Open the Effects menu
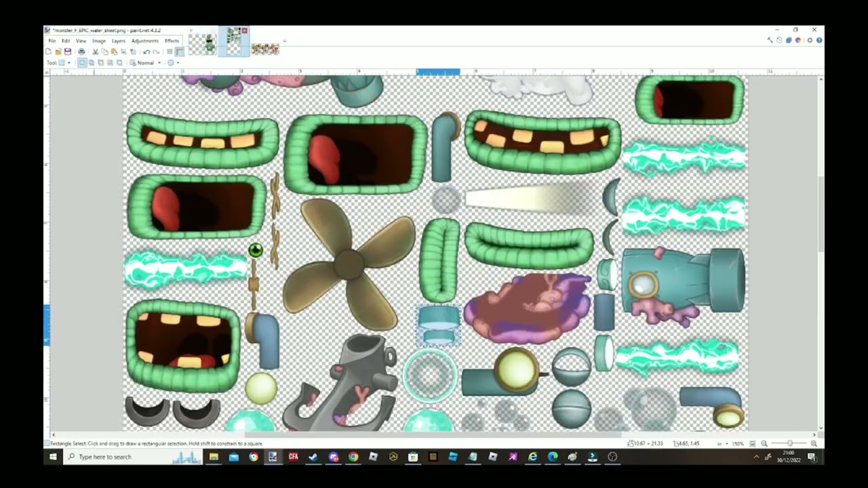The width and height of the screenshot is (868, 488). pyautogui.click(x=172, y=41)
